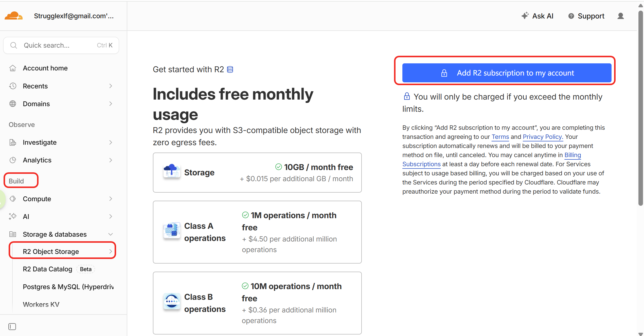Click the Beta badge next to R2 Data Catalog
Image resolution: width=644 pixels, height=336 pixels.
[86, 269]
